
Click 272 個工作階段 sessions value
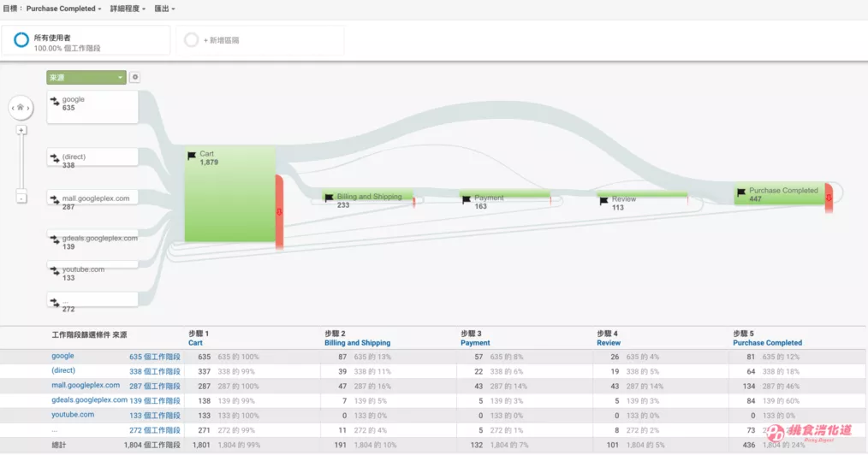(155, 430)
